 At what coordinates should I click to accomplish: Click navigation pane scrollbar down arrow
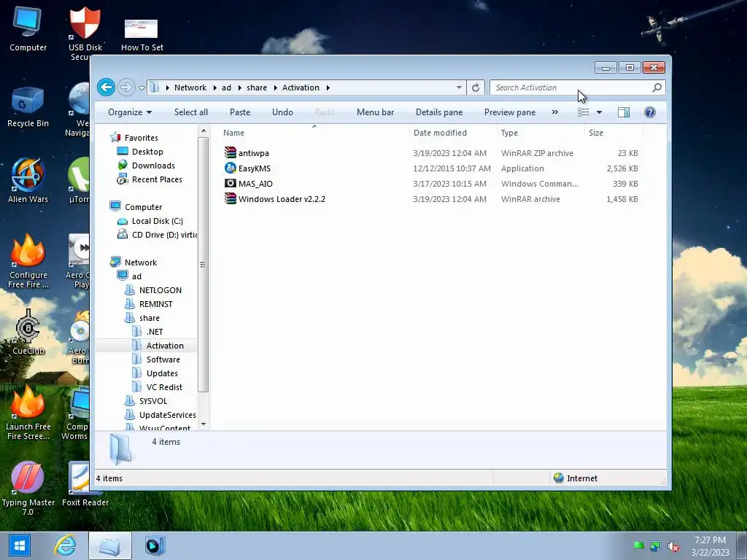click(204, 424)
